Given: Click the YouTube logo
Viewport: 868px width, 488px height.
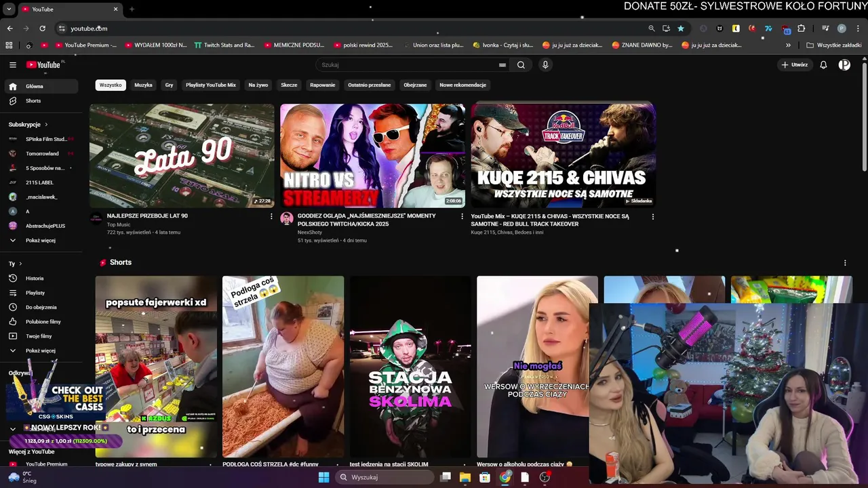Looking at the screenshot, I should 44,65.
